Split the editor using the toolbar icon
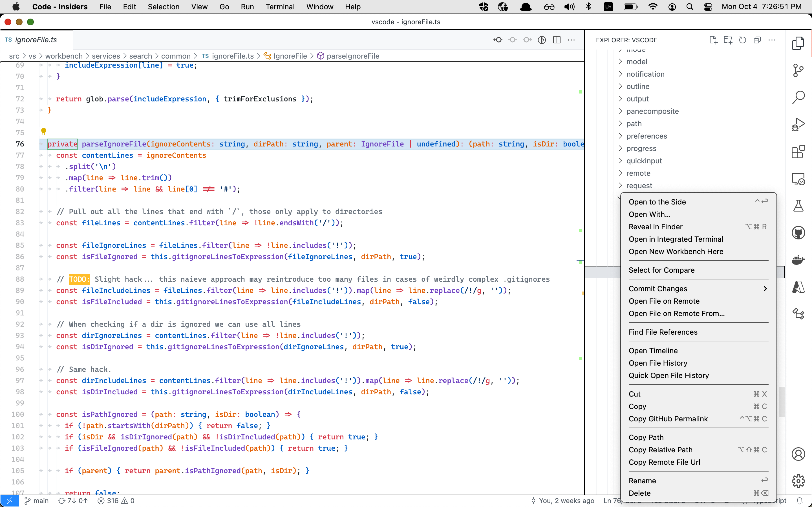The image size is (812, 507). coord(556,39)
